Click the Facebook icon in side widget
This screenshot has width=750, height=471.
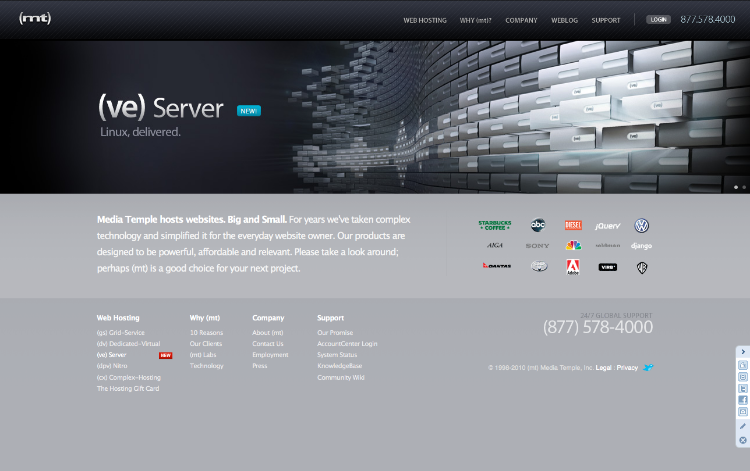coord(743,400)
